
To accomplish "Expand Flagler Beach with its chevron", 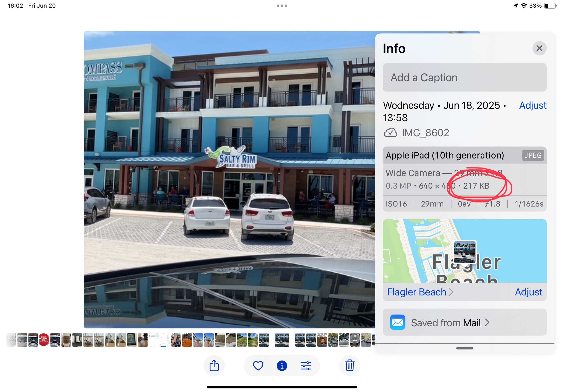I will click(450, 292).
